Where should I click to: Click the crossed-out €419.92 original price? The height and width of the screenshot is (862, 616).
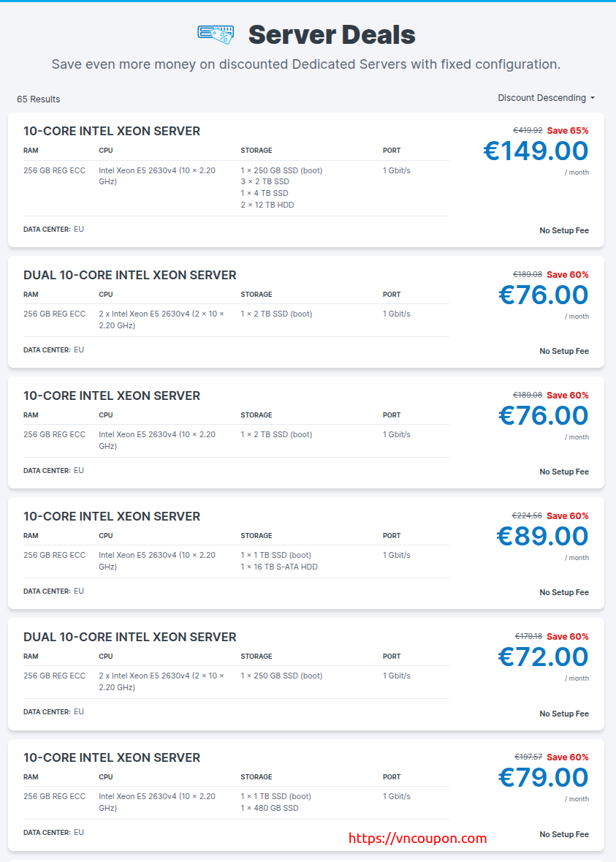pyautogui.click(x=528, y=131)
